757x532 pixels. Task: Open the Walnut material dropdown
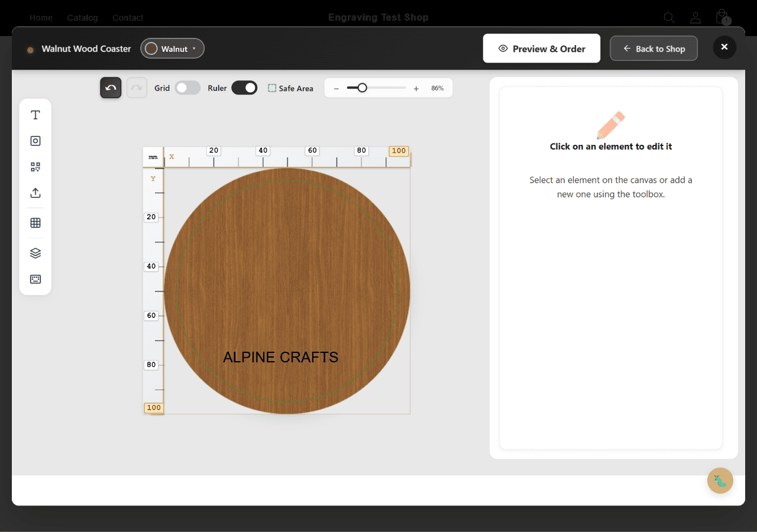(172, 48)
